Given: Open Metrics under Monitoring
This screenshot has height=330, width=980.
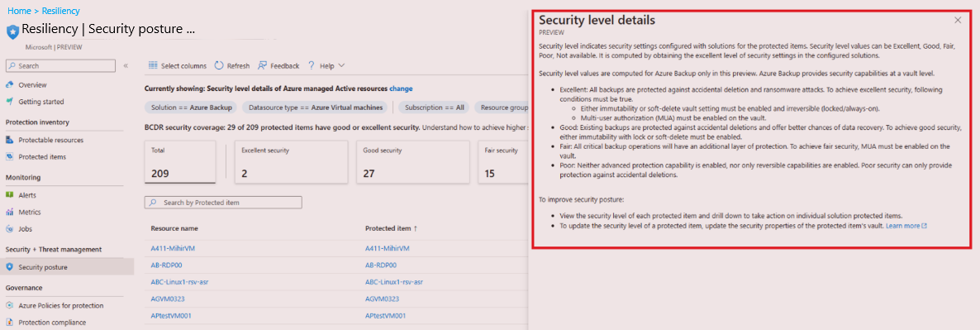Looking at the screenshot, I should (27, 212).
